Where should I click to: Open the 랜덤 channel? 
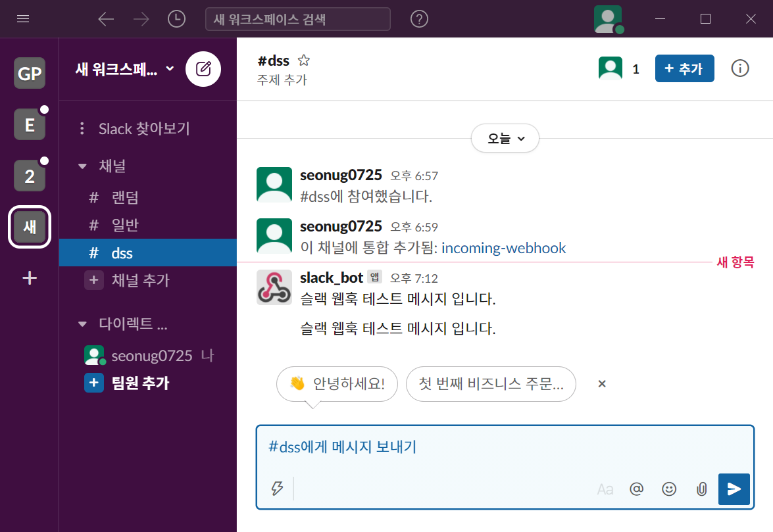[x=148, y=197]
